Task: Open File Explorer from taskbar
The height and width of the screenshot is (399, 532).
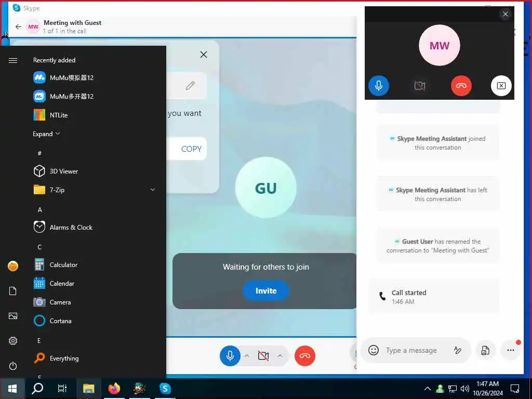Action: point(88,389)
